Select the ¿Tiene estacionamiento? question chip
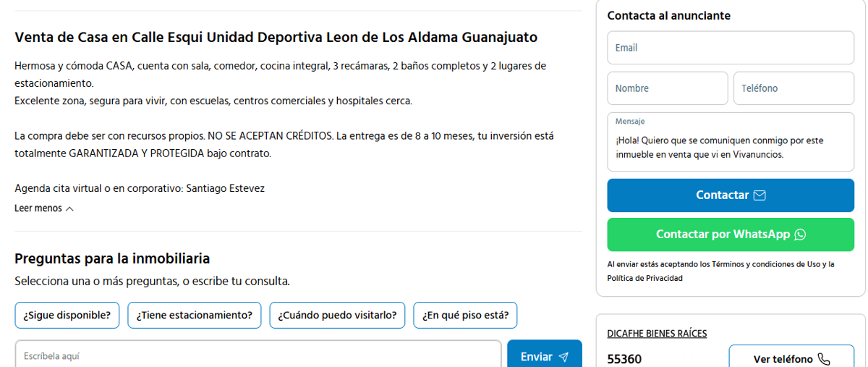Screen dimensions: 868x367 [194, 315]
